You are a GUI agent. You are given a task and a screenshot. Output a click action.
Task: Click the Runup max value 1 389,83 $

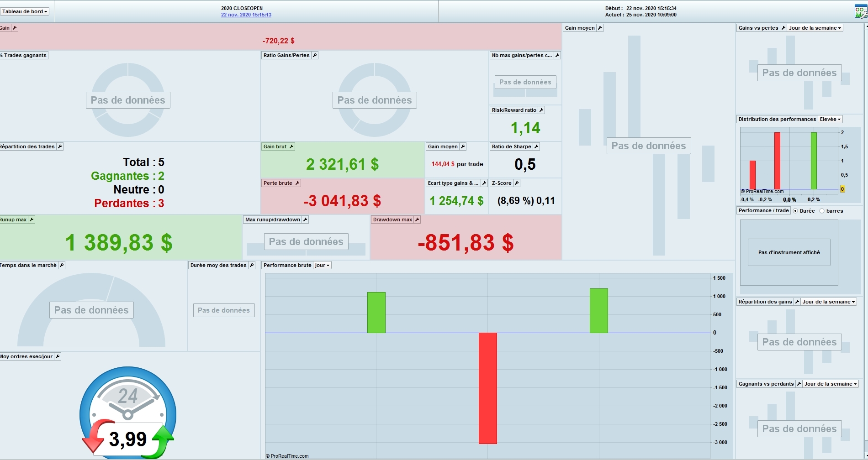point(119,242)
